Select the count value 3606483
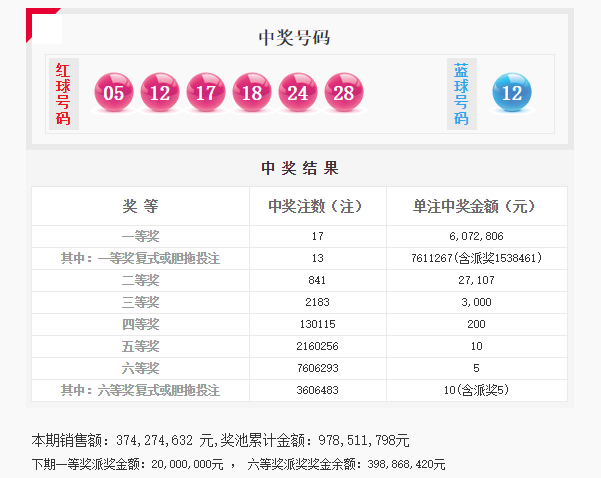The height and width of the screenshot is (478, 601). [317, 390]
